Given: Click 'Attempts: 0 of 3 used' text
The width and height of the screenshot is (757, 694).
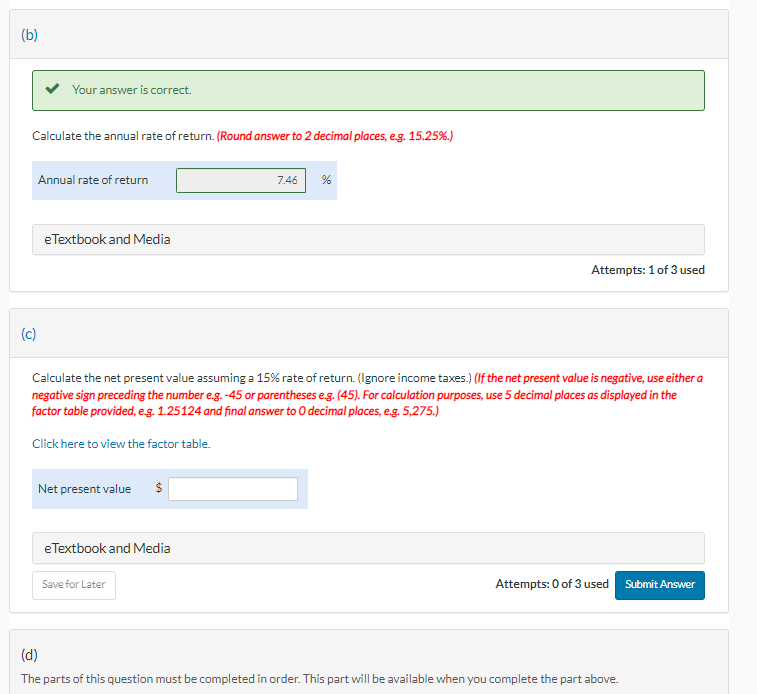Looking at the screenshot, I should pyautogui.click(x=552, y=584).
